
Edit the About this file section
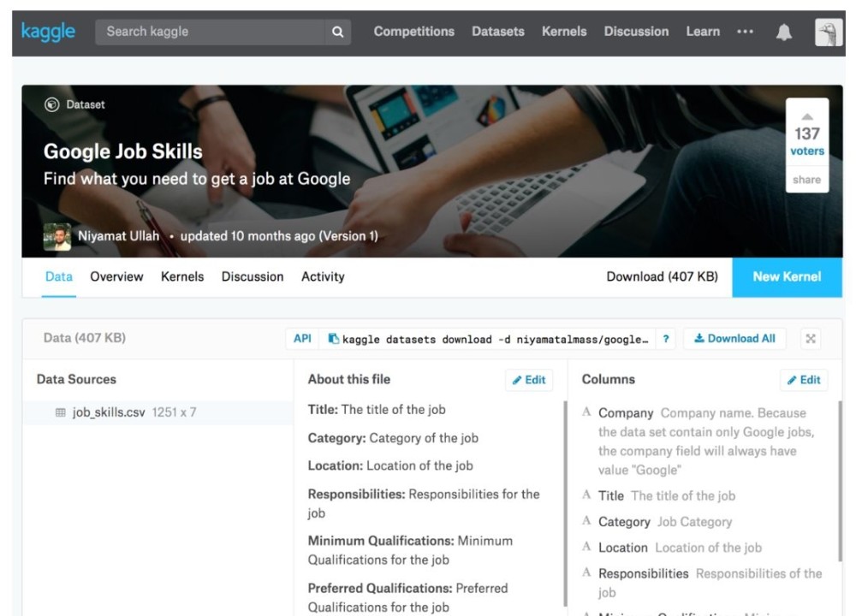coord(529,380)
